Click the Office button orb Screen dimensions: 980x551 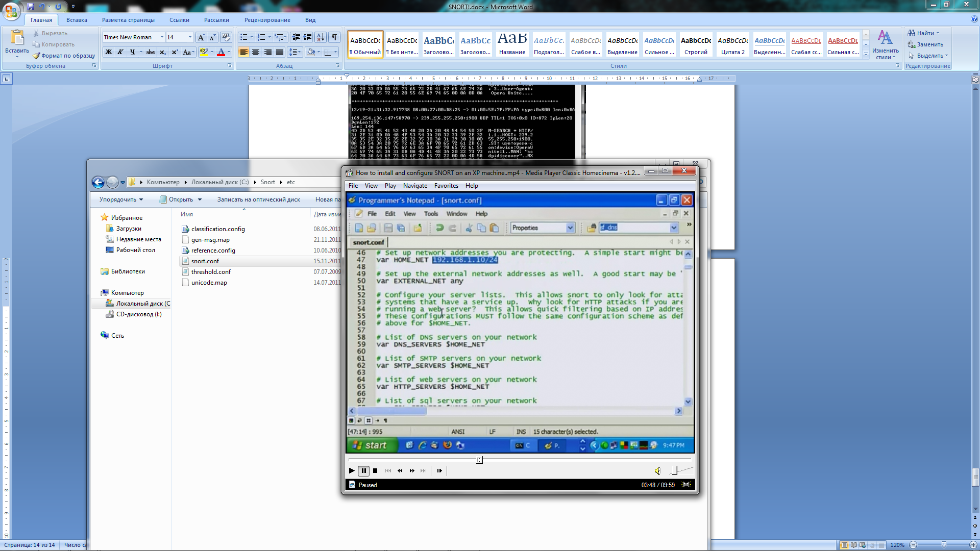coord(11,10)
